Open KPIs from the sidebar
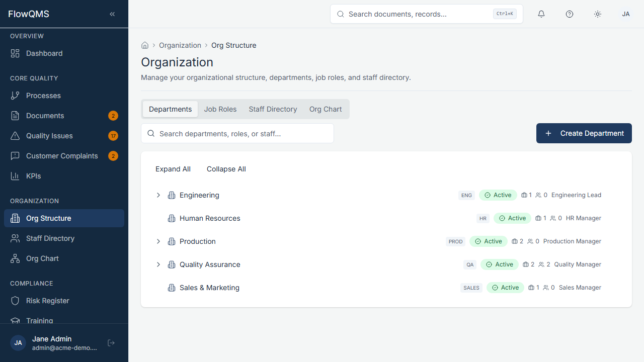The height and width of the screenshot is (362, 644). pyautogui.click(x=34, y=176)
